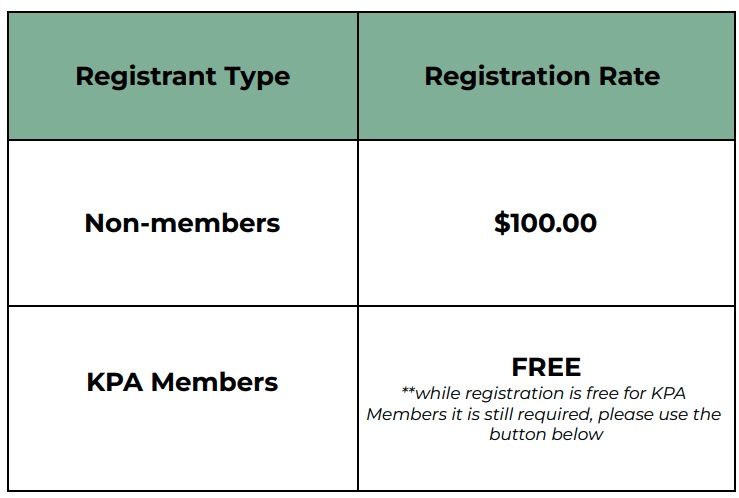Click the bold "FREE" rate text
Image resolution: width=739 pixels, height=498 pixels.
(x=545, y=366)
